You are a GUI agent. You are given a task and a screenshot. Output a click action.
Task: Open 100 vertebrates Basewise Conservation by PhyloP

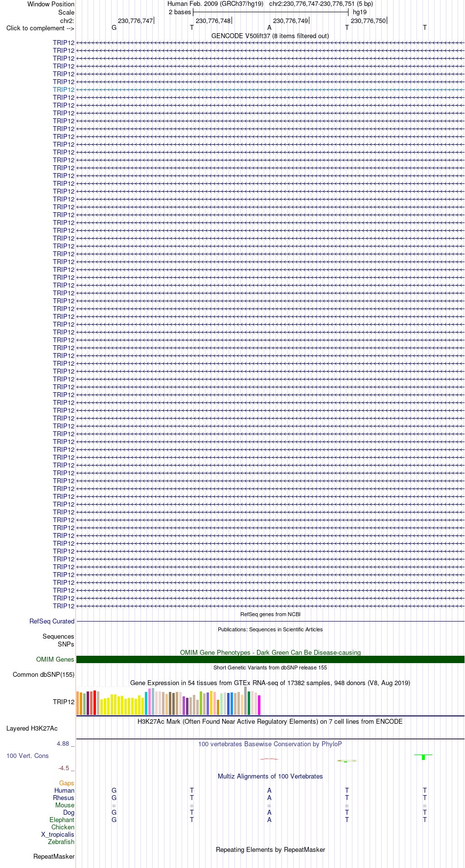pos(270,744)
